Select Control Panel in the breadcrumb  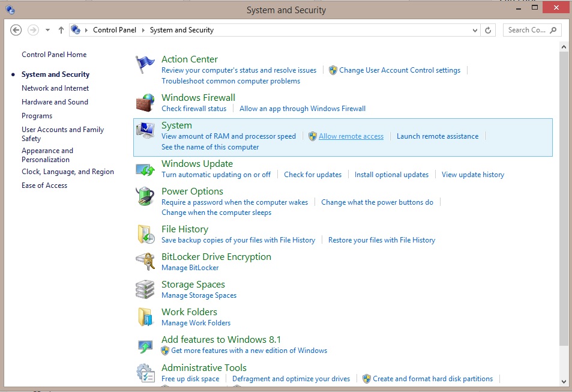pyautogui.click(x=115, y=30)
